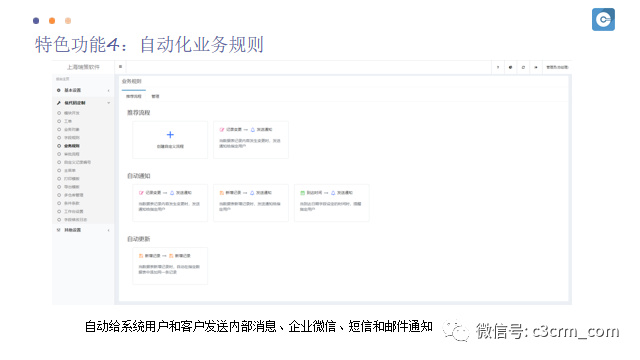Expand the 基本设置 sidebar section arrow
This screenshot has width=640, height=360.
point(109,90)
